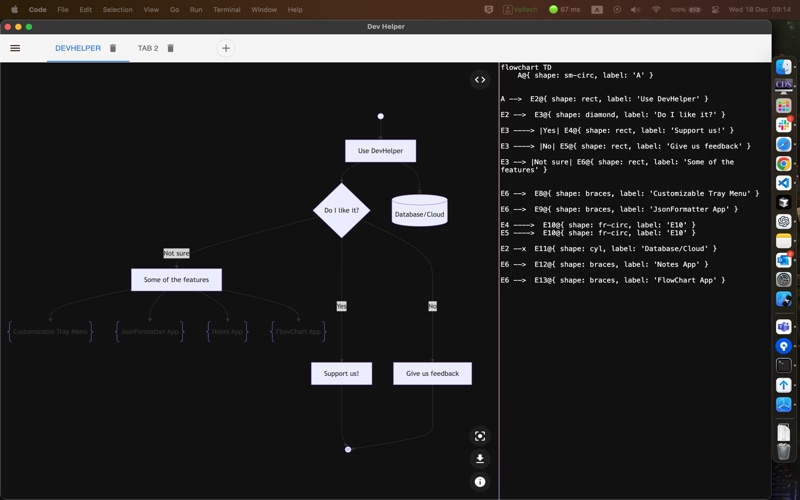Viewport: 800px width, 500px height.
Task: Select the 'JsonFormatter App' braces node
Action: 149,331
